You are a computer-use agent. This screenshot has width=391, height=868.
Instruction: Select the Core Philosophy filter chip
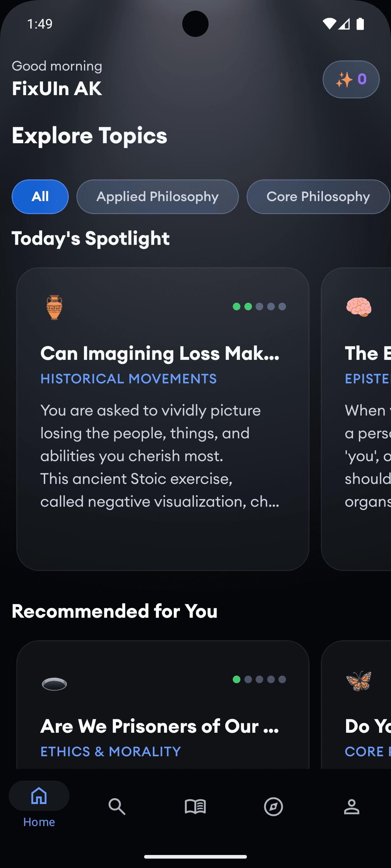pyautogui.click(x=318, y=197)
